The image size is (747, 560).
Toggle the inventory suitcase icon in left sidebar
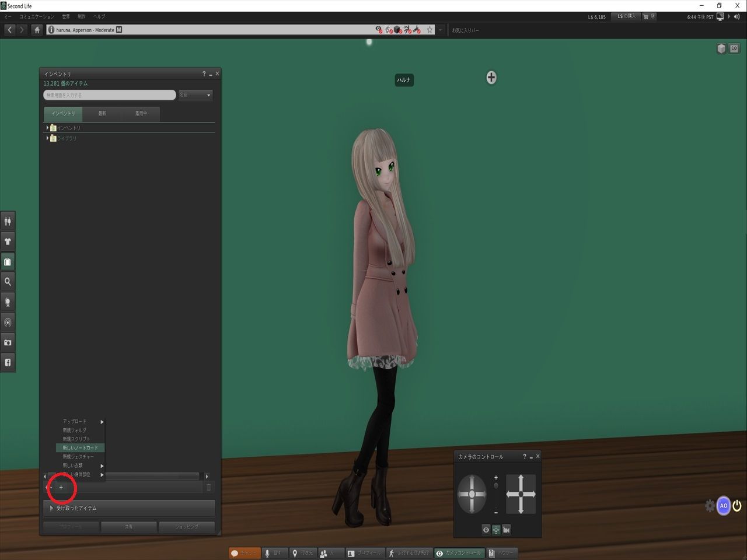(x=8, y=262)
